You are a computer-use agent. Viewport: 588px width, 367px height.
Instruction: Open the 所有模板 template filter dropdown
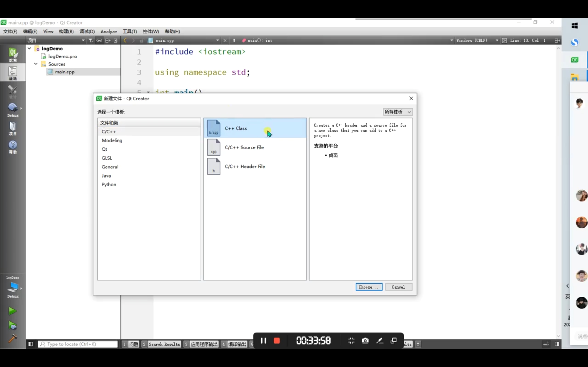coord(398,112)
